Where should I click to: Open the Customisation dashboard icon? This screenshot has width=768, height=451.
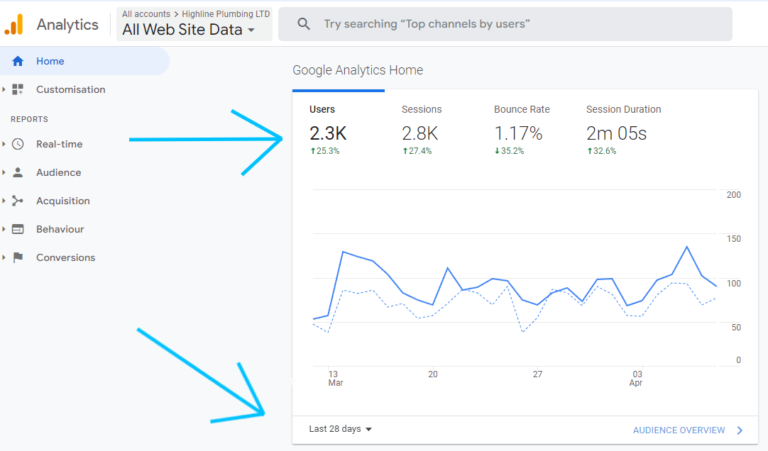pos(18,89)
